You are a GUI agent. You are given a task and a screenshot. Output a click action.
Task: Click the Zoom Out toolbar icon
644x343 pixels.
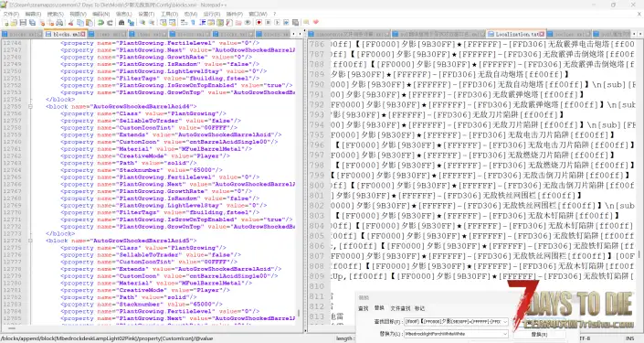(152, 23)
